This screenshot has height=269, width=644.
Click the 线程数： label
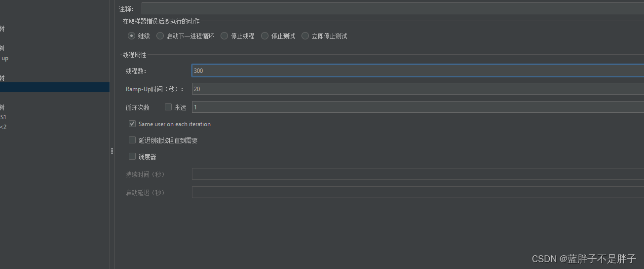[136, 71]
